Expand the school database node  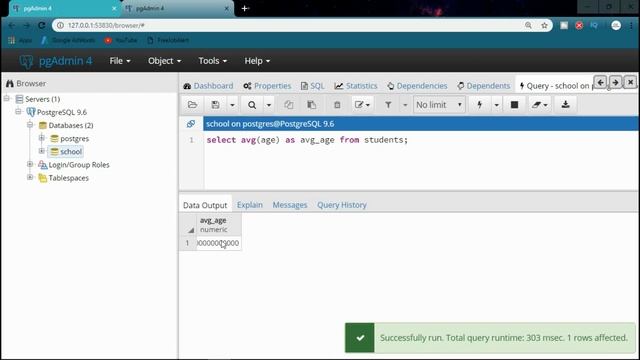click(42, 151)
